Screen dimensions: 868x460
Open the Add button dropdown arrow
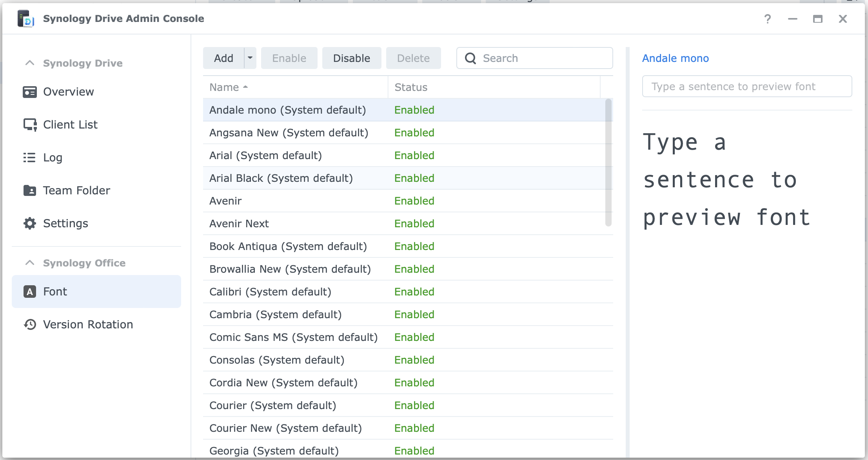click(250, 58)
